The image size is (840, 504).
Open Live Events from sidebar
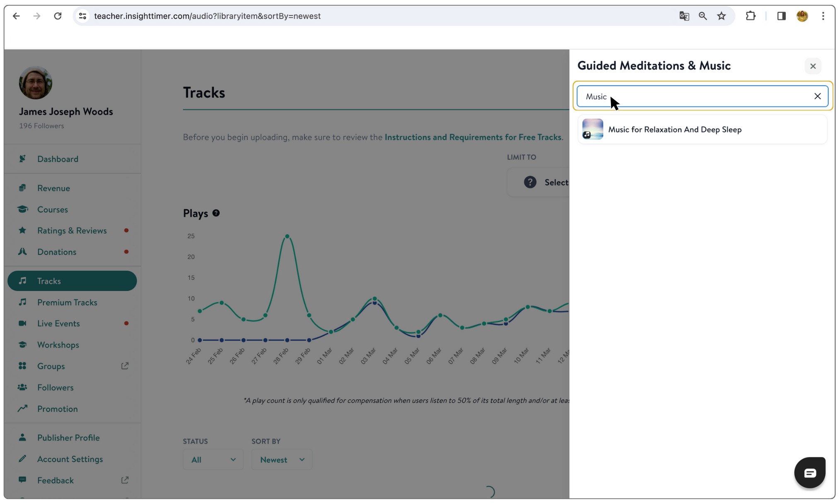pyautogui.click(x=58, y=324)
